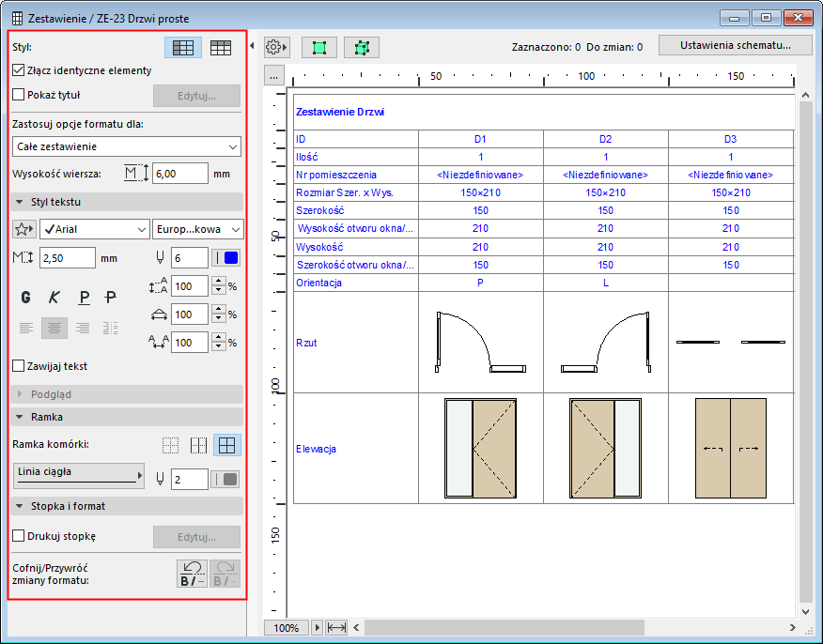
Task: Click the italic K text format icon
Action: tap(54, 298)
